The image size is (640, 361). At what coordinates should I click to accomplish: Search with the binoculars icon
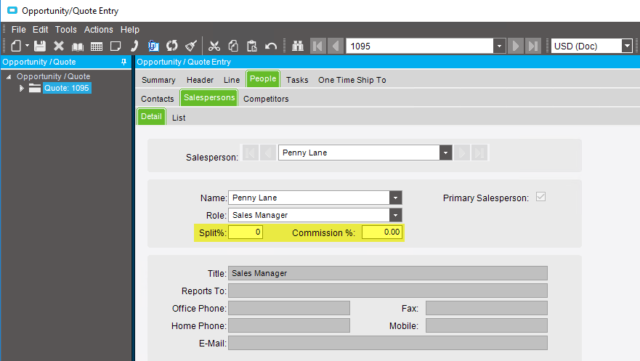[x=298, y=46]
